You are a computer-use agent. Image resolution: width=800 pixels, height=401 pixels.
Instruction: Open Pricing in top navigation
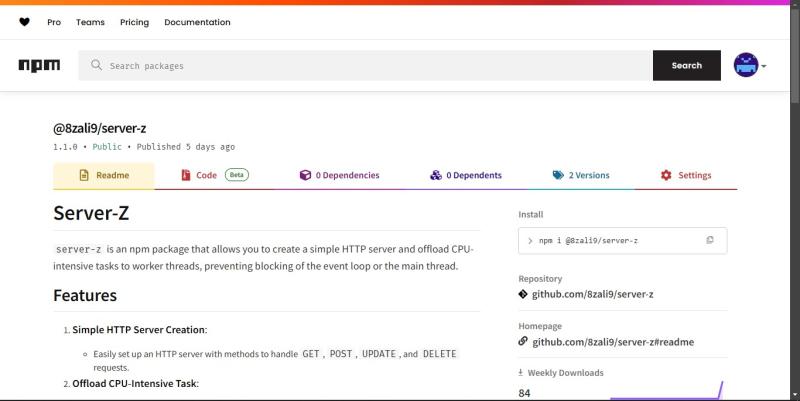[x=134, y=22]
